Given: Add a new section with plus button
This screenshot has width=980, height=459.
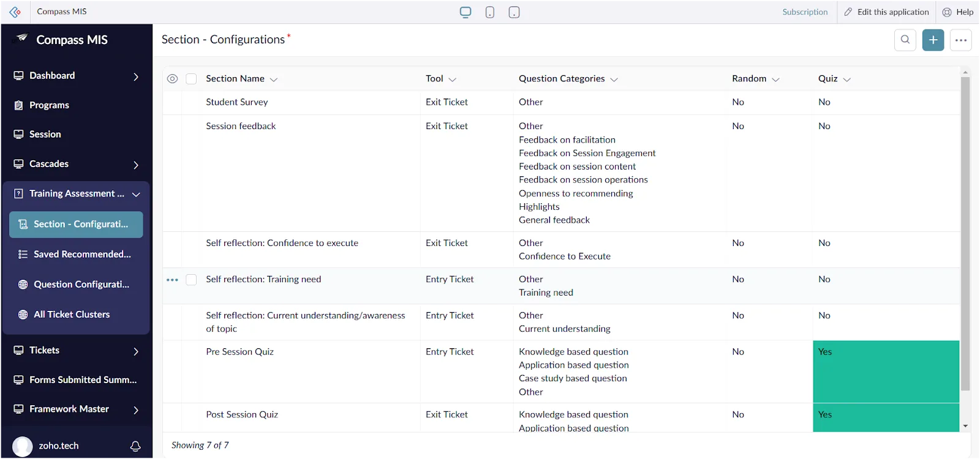Looking at the screenshot, I should point(933,40).
